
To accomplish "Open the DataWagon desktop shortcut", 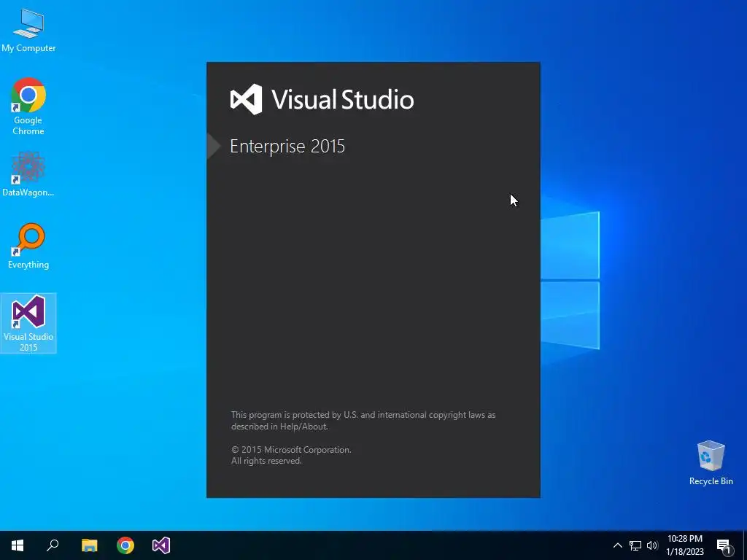I will click(x=28, y=174).
